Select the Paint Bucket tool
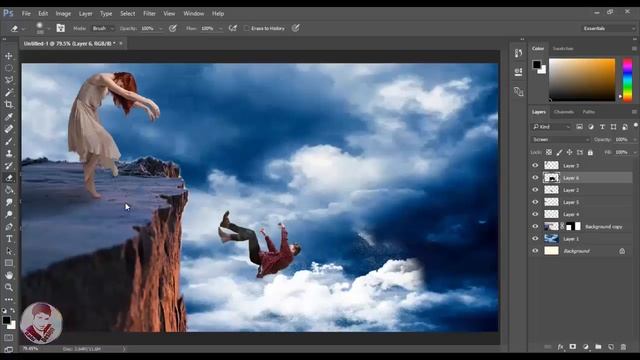Image resolution: width=640 pixels, height=360 pixels. [x=9, y=190]
